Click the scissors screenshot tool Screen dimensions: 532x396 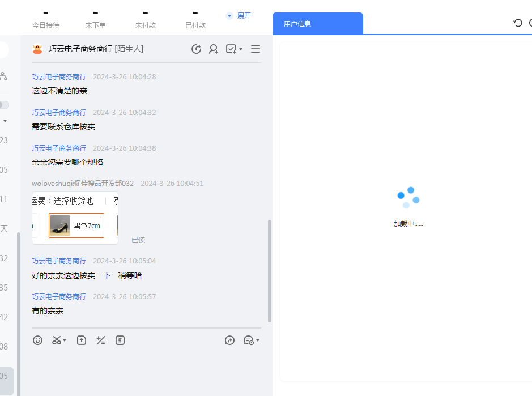(x=57, y=340)
